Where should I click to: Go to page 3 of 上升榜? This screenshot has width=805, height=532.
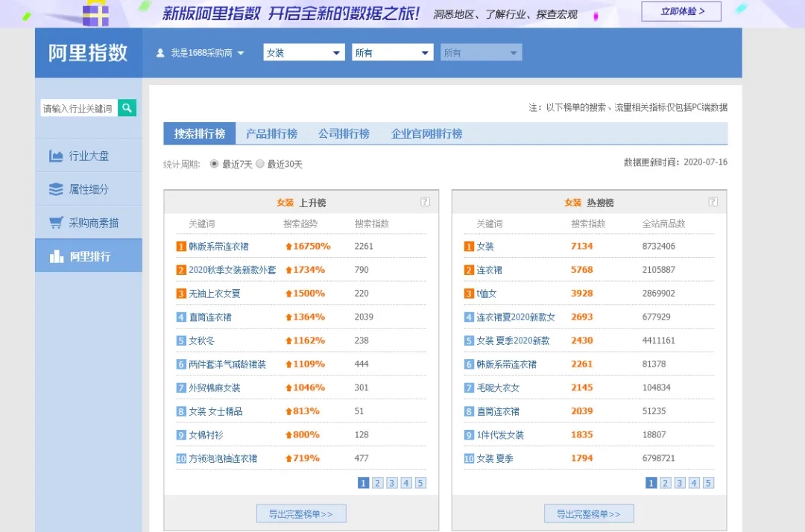[392, 483]
